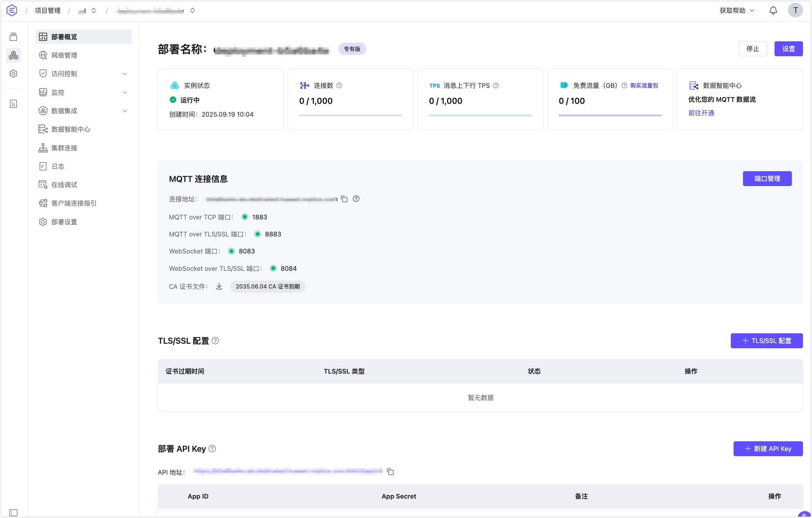Collapse sidebar with bottom-left panel icon
The width and height of the screenshot is (812, 518).
(x=13, y=512)
